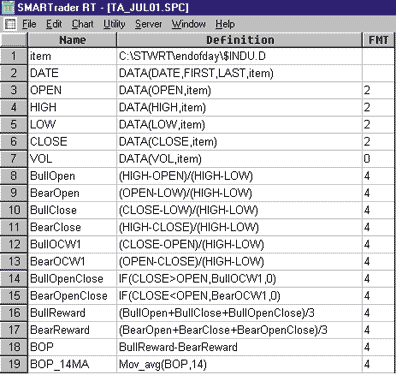Select the FMT cell for VOL row
396x375 pixels.
[378, 158]
